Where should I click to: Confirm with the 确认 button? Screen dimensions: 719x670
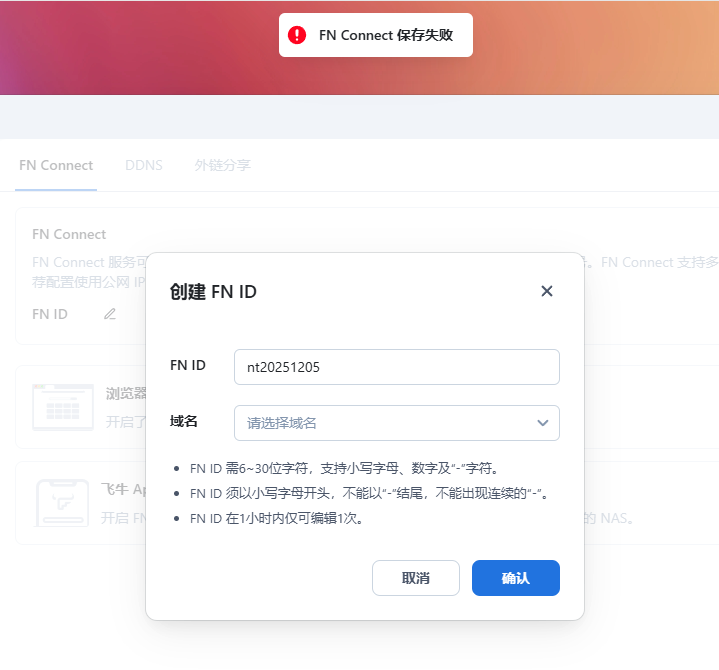point(516,578)
